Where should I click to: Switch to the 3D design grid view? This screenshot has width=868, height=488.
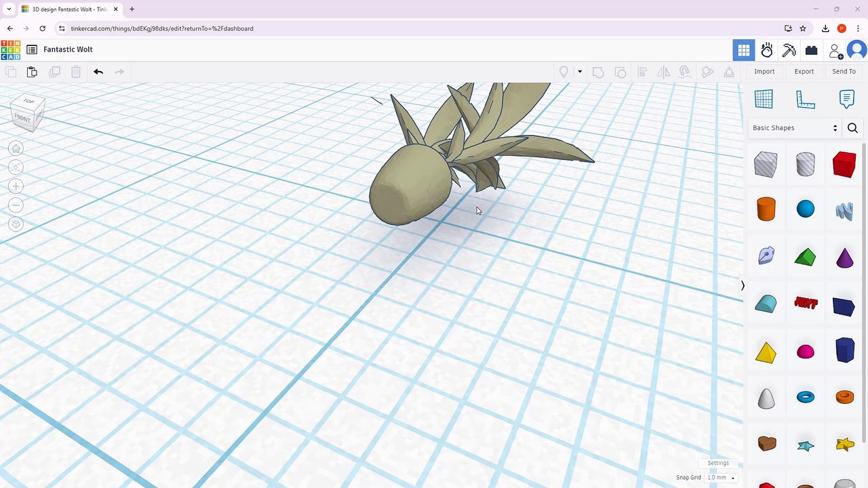coord(744,50)
